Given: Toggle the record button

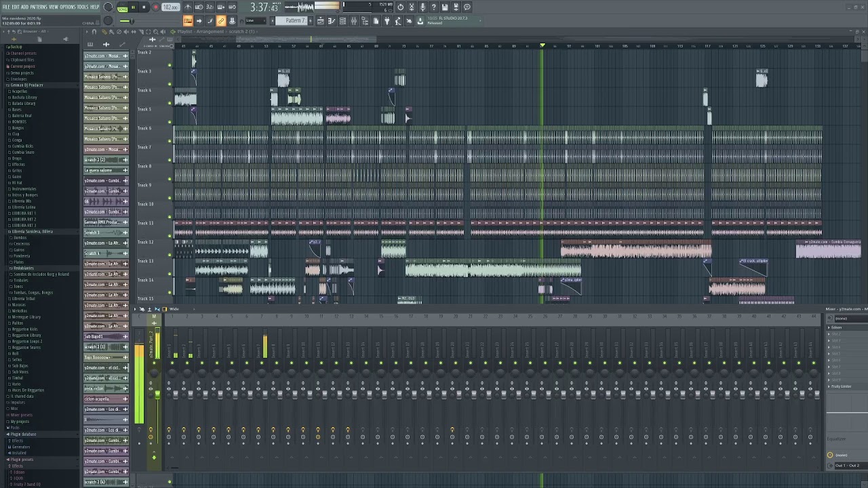Looking at the screenshot, I should point(155,7).
